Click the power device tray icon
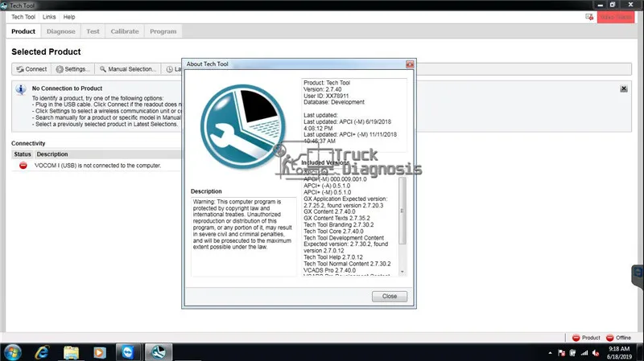Viewport: 644px width, 361px height. click(x=572, y=353)
